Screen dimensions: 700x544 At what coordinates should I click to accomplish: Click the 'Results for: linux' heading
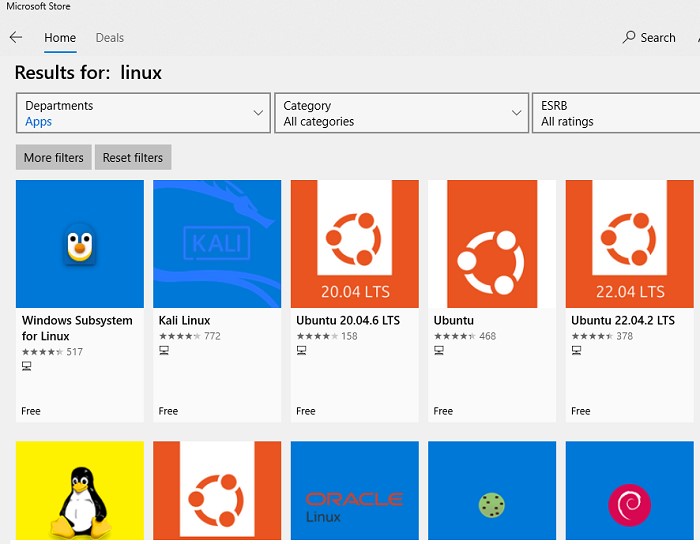click(x=88, y=72)
